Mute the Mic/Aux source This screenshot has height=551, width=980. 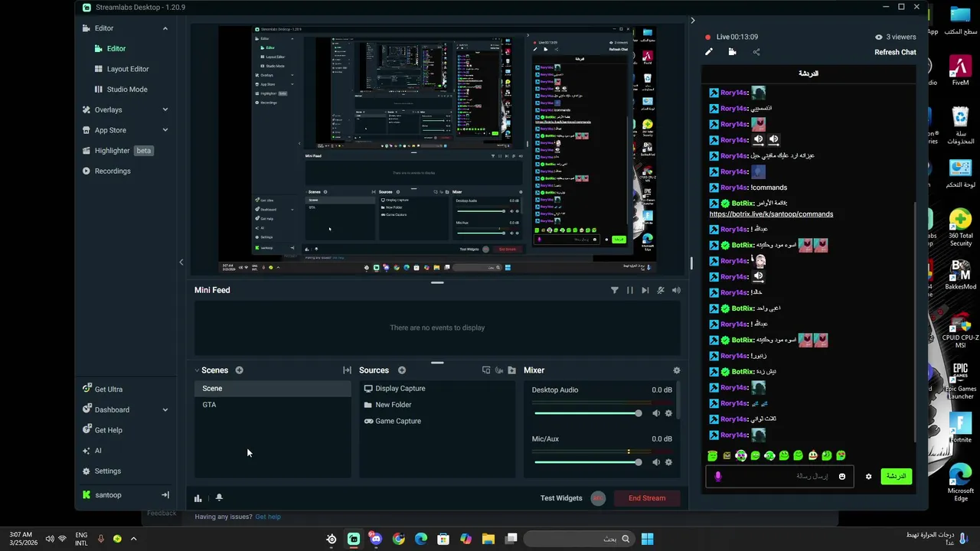coord(656,462)
